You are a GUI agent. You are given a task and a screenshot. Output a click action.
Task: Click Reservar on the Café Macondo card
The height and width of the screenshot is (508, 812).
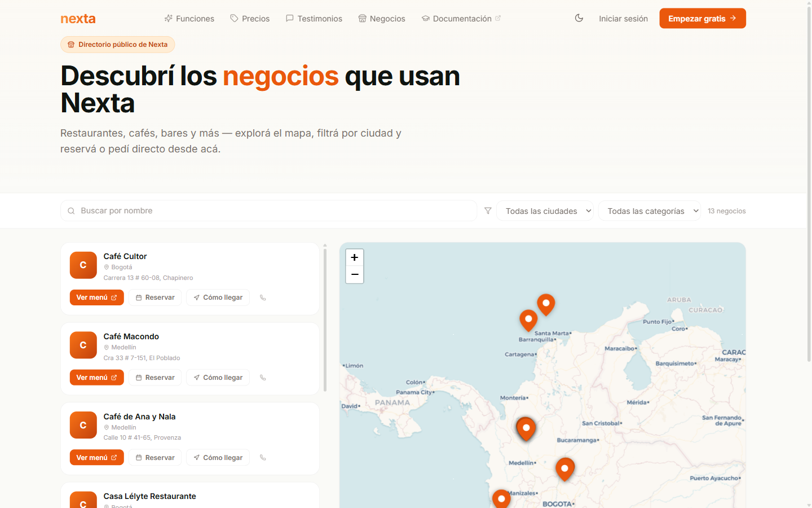point(155,378)
